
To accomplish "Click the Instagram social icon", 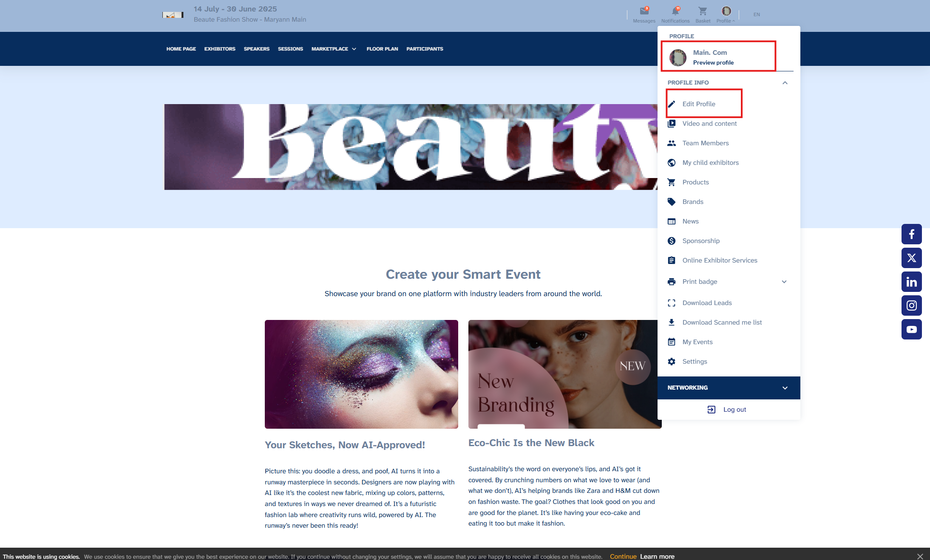I will (x=911, y=305).
